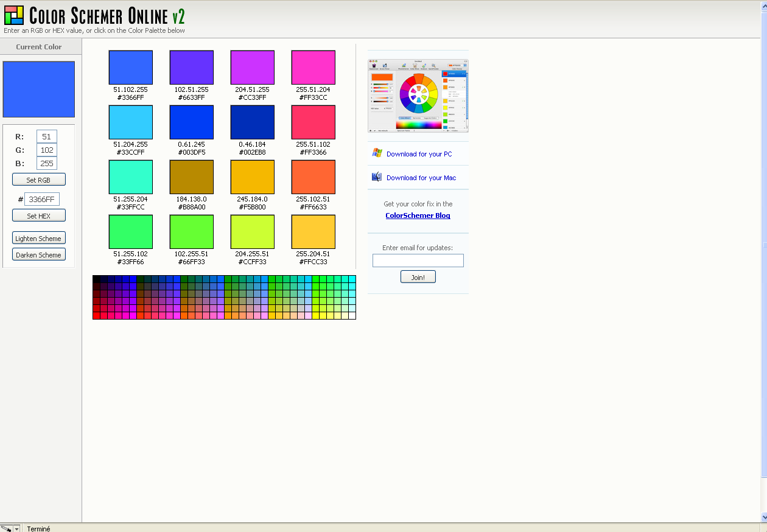767x532 pixels.
Task: Pick cyan cell at palette top-right corner
Action: [x=352, y=279]
